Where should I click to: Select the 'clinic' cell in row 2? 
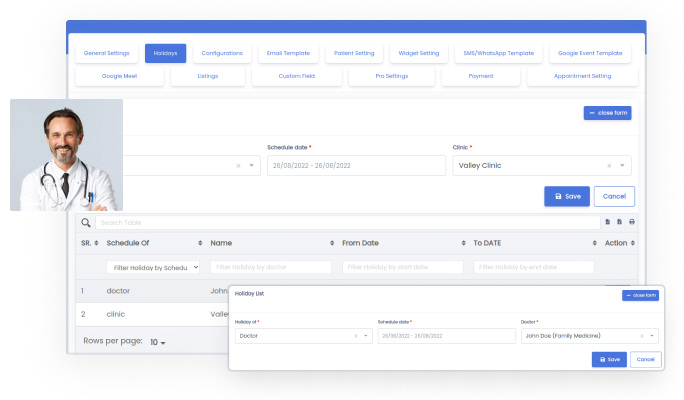click(116, 314)
